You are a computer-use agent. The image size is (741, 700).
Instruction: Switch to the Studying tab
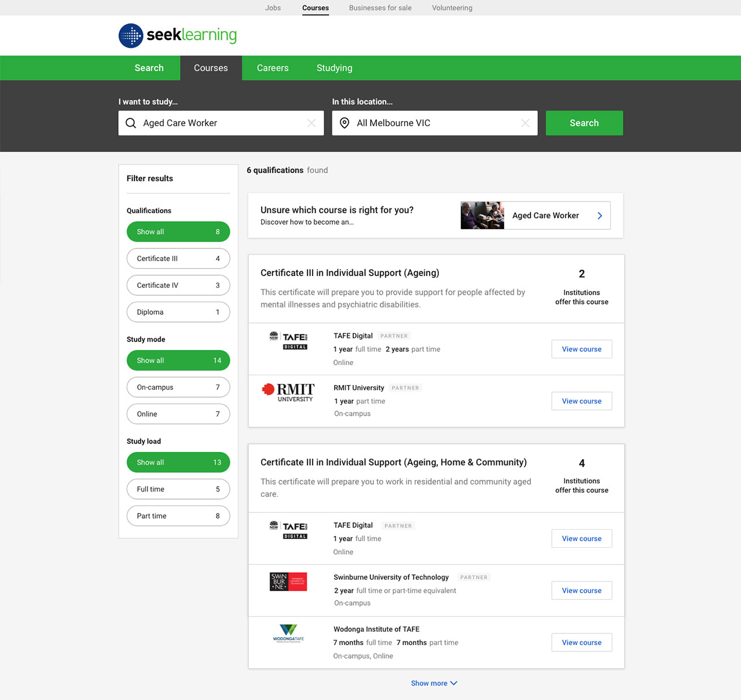[x=335, y=68]
